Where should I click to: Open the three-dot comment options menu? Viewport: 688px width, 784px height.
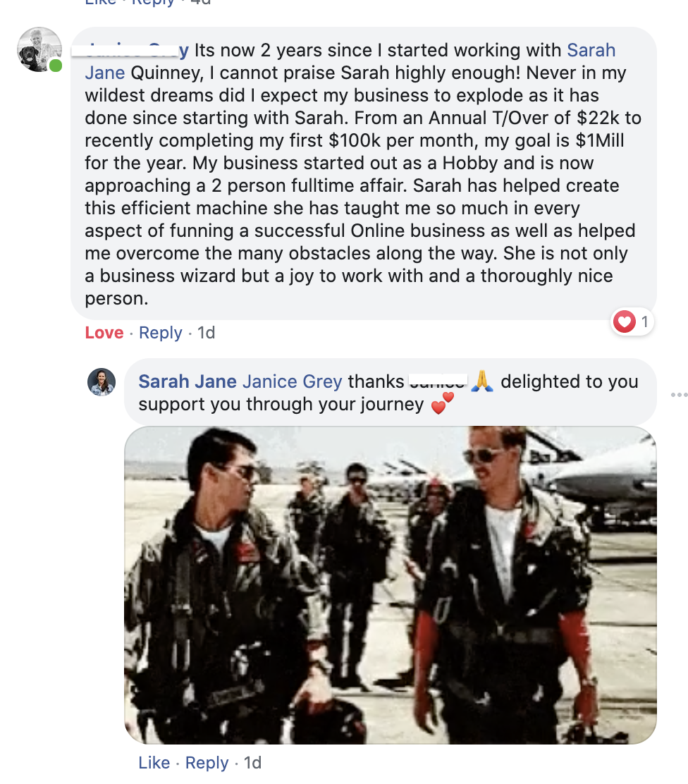click(x=680, y=395)
